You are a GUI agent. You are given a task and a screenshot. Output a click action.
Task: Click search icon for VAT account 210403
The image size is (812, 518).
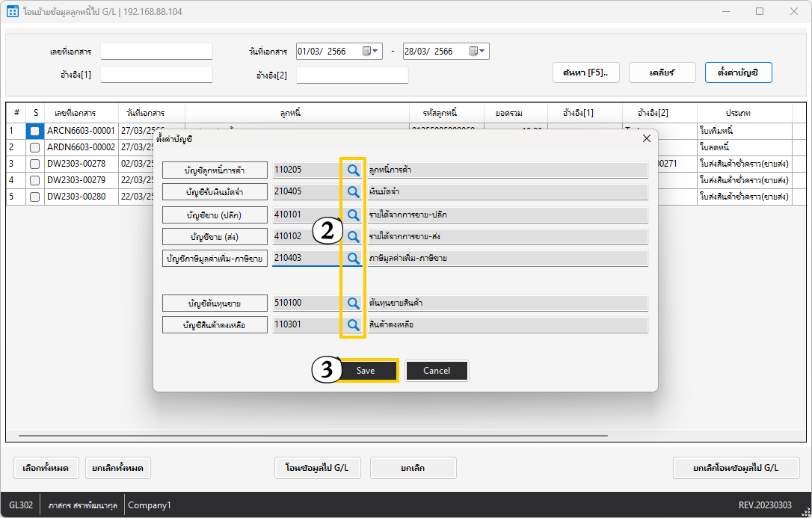(x=353, y=258)
